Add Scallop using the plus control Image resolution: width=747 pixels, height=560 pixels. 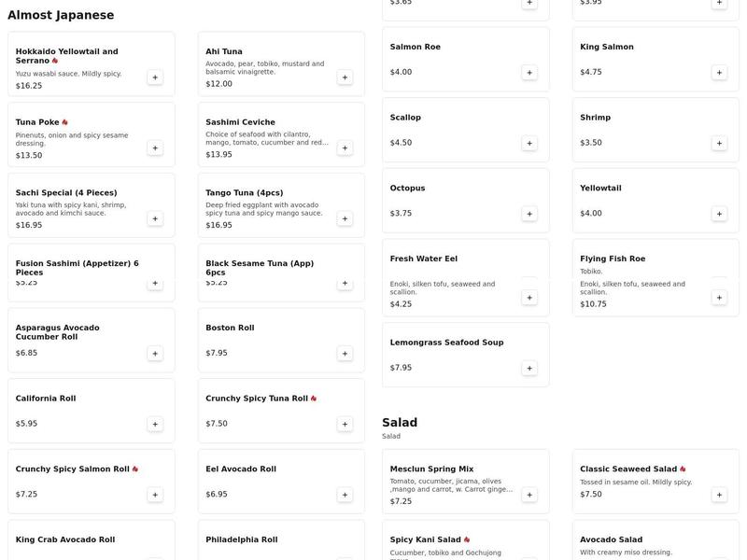(x=529, y=142)
